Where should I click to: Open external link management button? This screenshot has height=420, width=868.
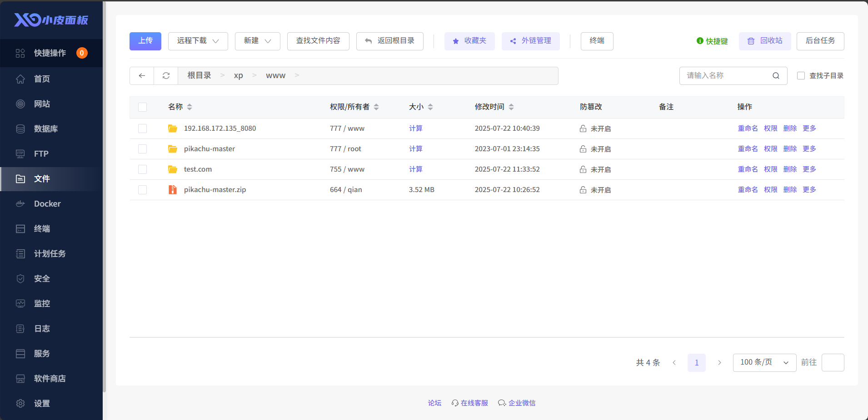pyautogui.click(x=531, y=41)
